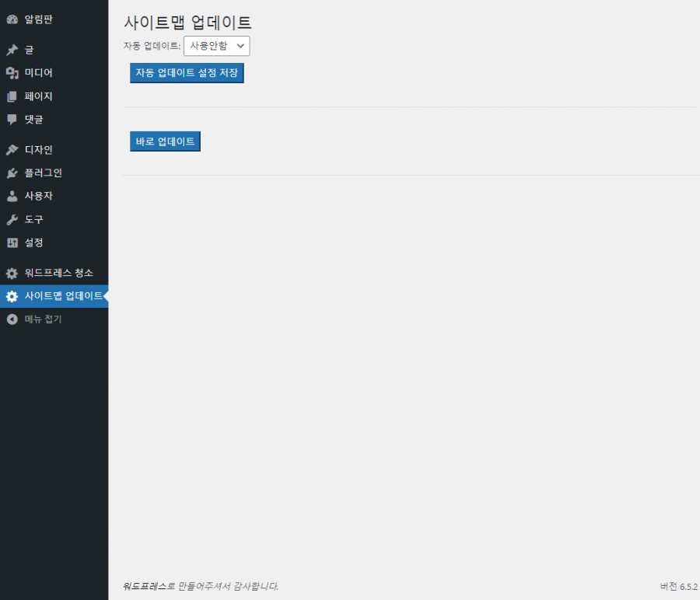Viewport: 700px width, 600px height.
Task: Click the 사이트맵 업데이트 page heading
Action: (x=187, y=23)
